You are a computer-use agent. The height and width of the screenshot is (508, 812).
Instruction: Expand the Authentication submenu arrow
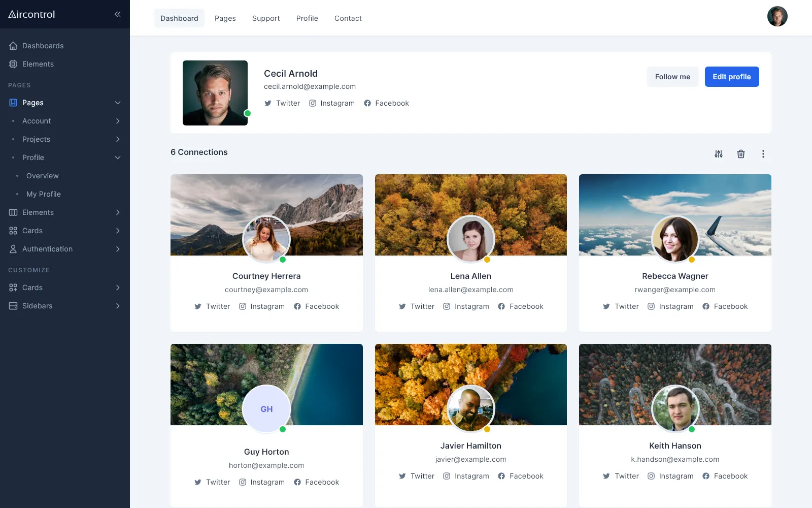point(118,249)
